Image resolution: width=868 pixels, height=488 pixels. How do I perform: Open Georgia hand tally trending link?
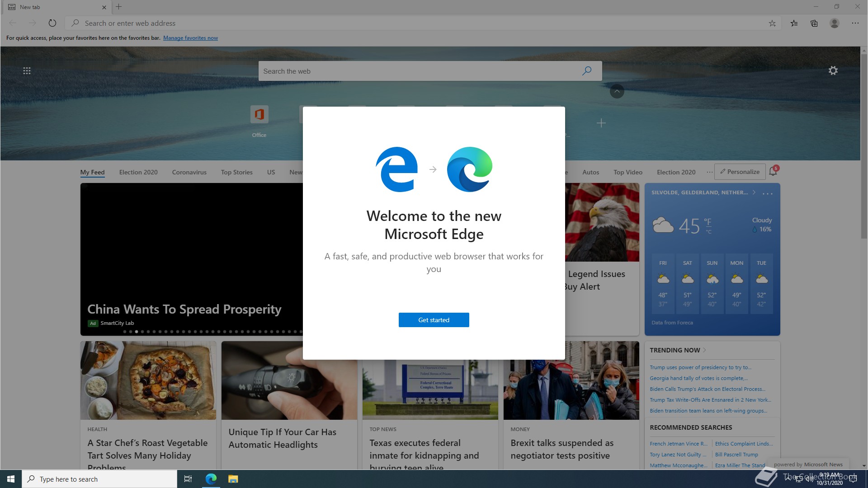click(698, 378)
